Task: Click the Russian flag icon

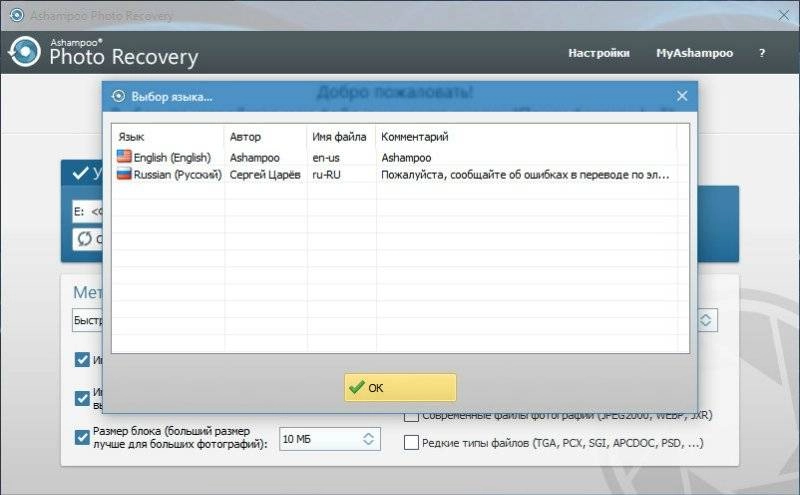Action: [124, 174]
